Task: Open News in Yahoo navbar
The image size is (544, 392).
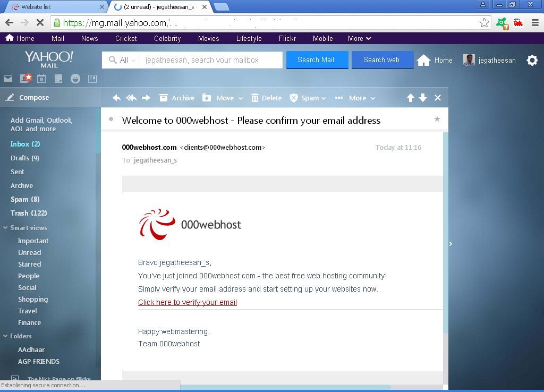Action: point(89,38)
